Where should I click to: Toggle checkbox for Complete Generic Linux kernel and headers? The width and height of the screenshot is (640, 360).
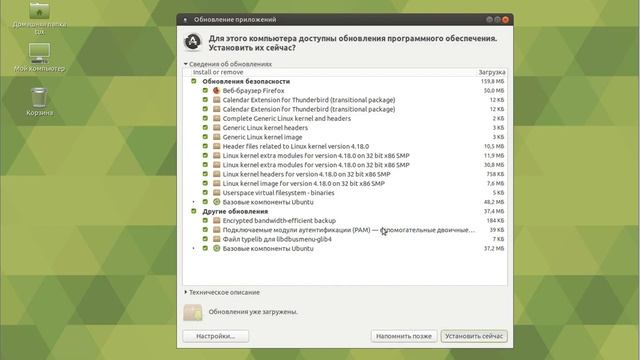(205, 118)
